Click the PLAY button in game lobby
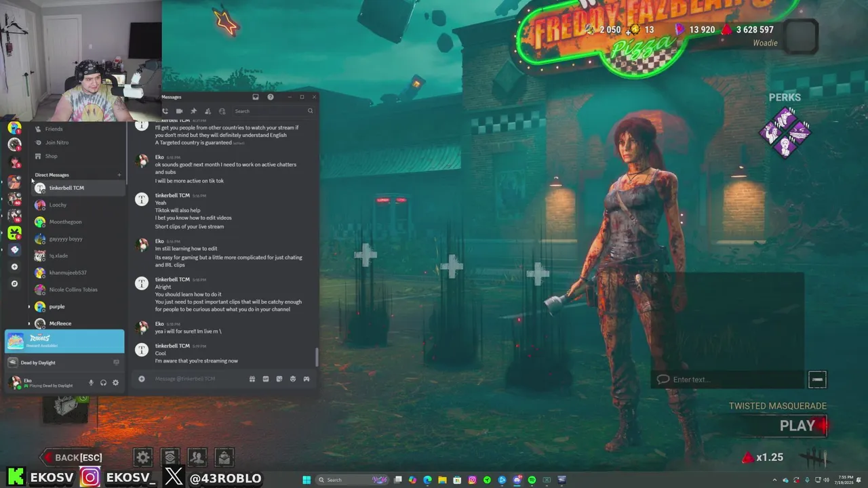This screenshot has height=488, width=868. click(797, 426)
